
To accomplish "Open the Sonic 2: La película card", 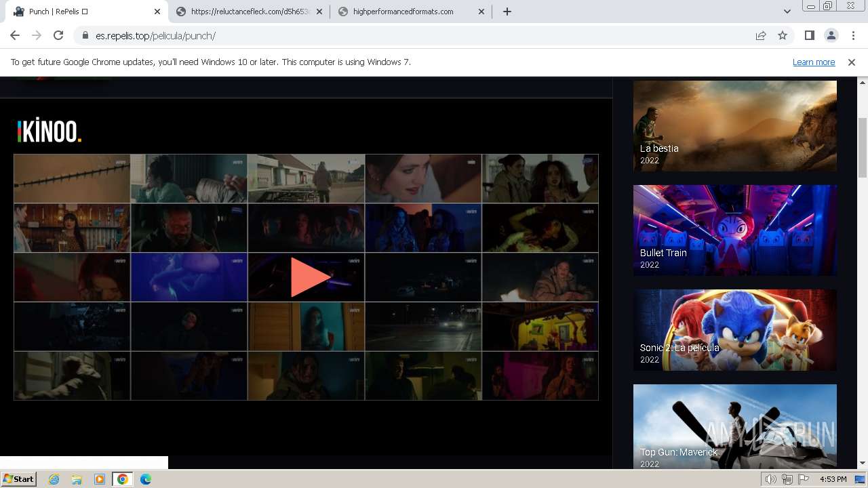I will (735, 330).
